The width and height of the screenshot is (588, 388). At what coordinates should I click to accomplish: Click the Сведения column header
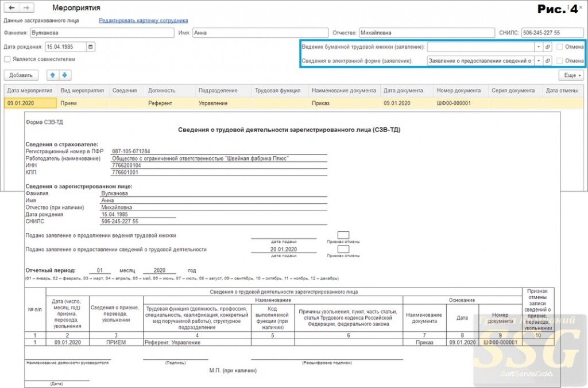pyautogui.click(x=127, y=90)
